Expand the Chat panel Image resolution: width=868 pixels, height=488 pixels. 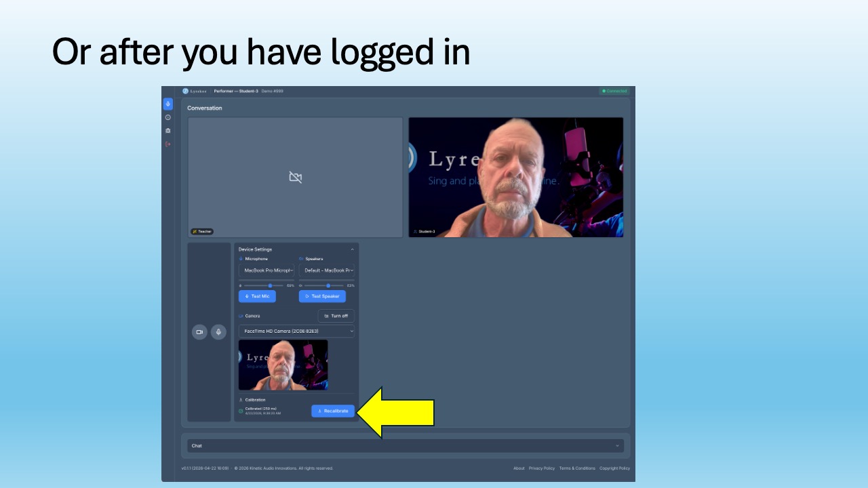617,445
